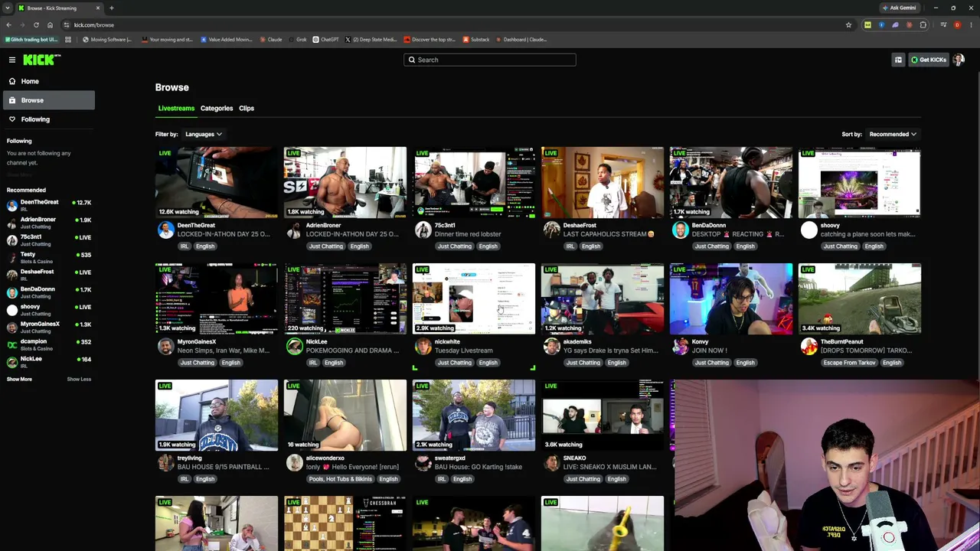The image size is (980, 551).
Task: Click the Escape From Tarkov category tag
Action: (849, 363)
